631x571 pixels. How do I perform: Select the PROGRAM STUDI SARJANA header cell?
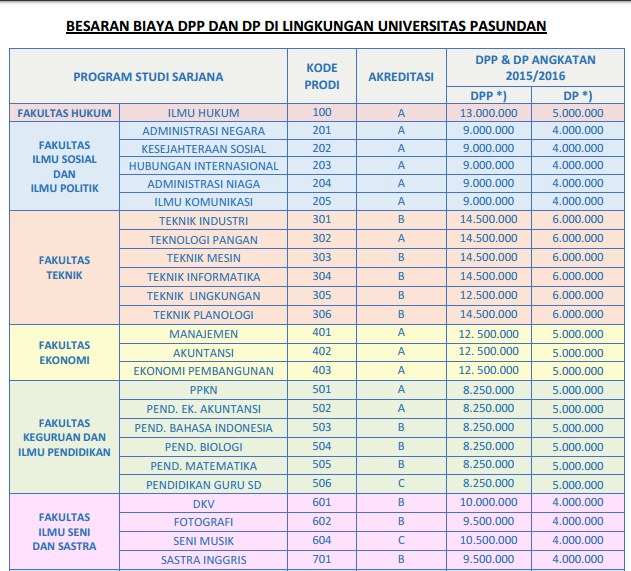pos(148,76)
